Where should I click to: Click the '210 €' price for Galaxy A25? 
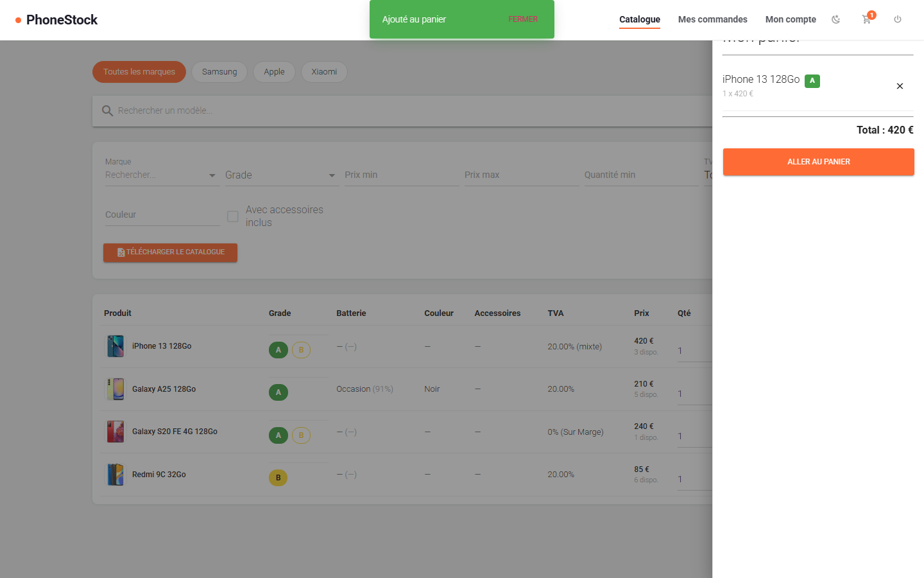click(644, 384)
